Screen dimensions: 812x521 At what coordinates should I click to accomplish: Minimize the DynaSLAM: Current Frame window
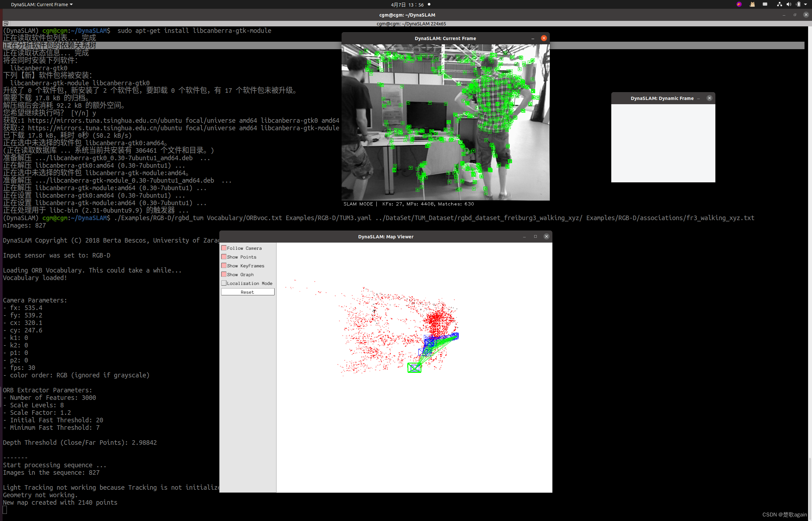click(x=533, y=38)
